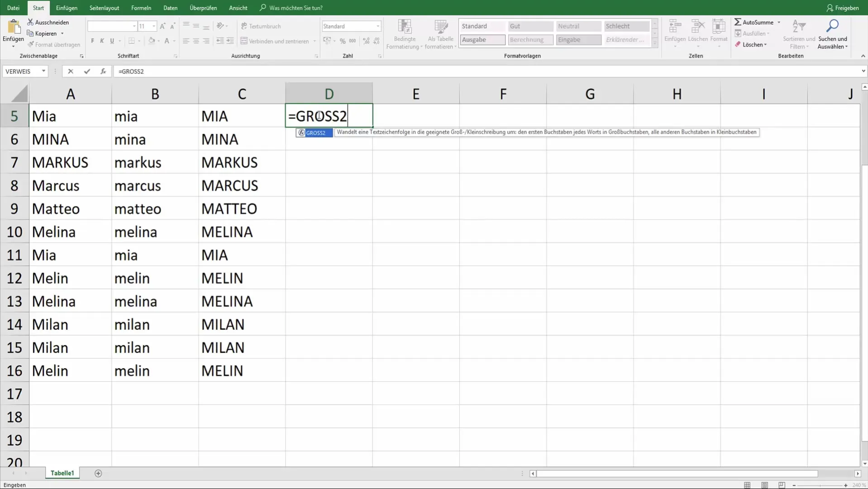Toggle underline formatting (U)

point(112,41)
